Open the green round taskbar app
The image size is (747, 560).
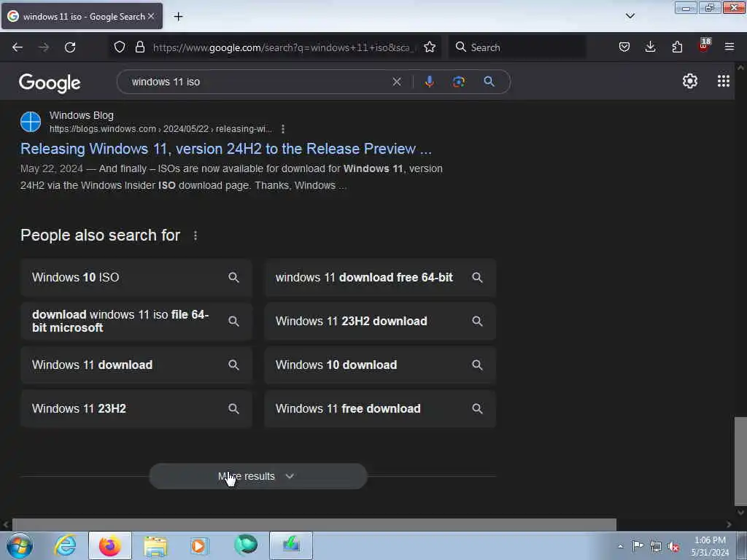[245, 545]
